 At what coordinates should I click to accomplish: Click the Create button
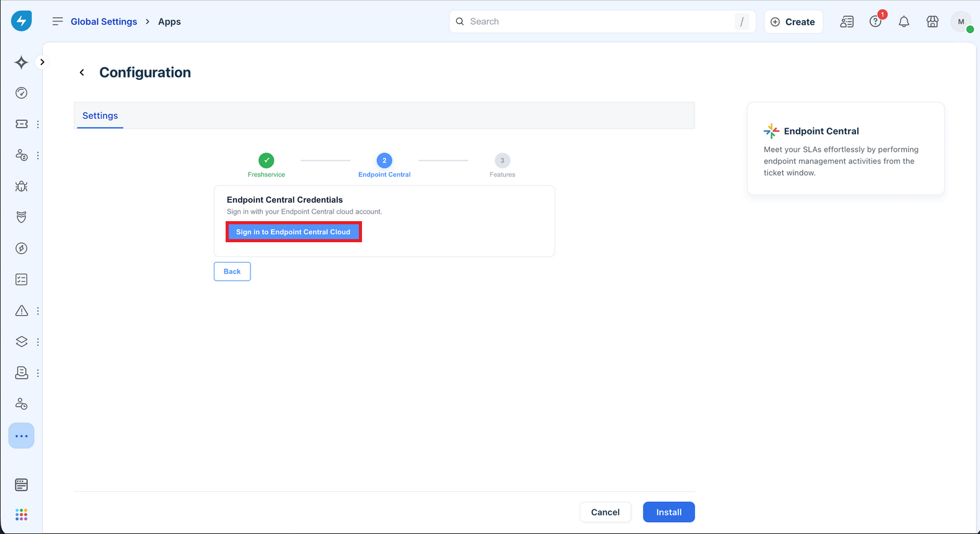pyautogui.click(x=793, y=22)
